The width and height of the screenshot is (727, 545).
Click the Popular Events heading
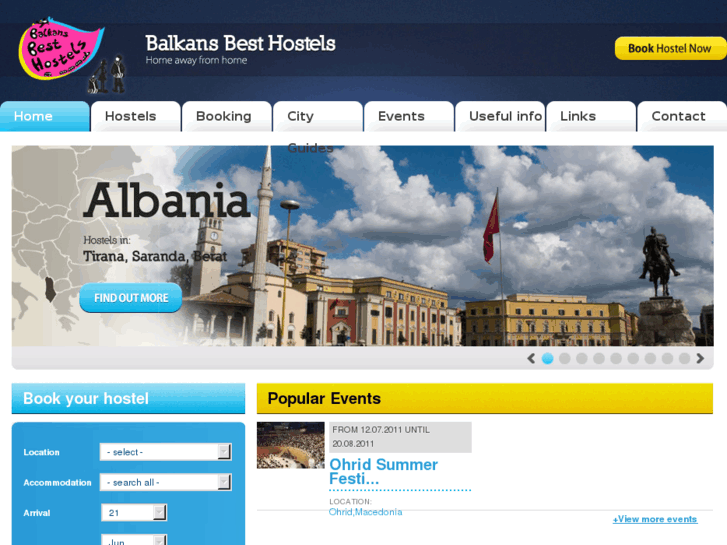point(324,398)
